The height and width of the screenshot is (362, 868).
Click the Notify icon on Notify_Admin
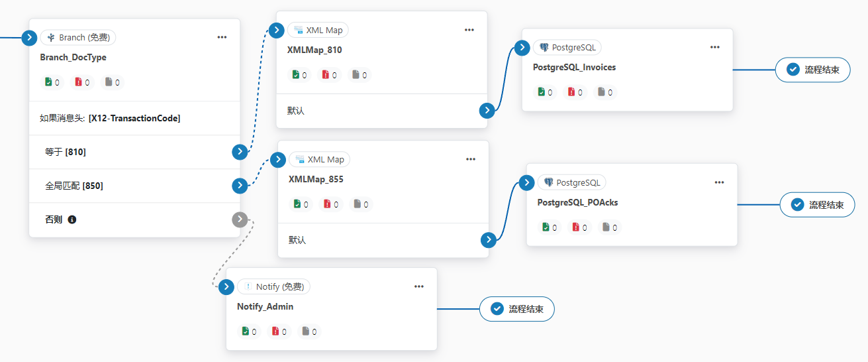tap(248, 287)
